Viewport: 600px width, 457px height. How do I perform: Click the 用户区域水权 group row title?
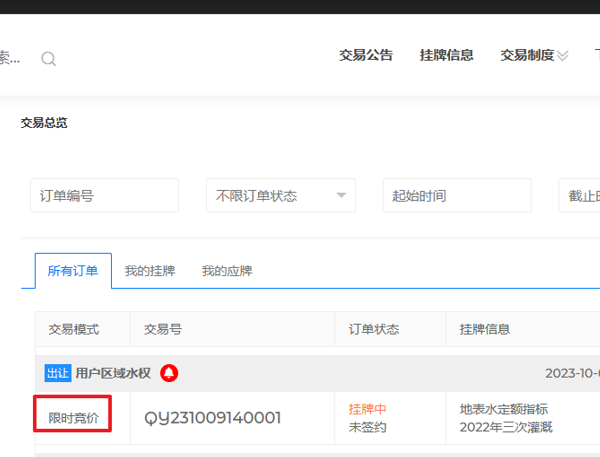113,373
